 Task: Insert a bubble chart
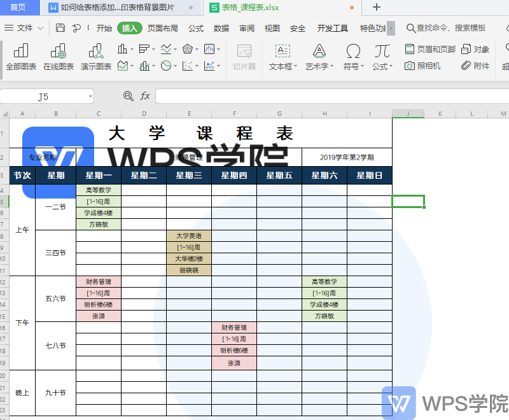[x=209, y=66]
